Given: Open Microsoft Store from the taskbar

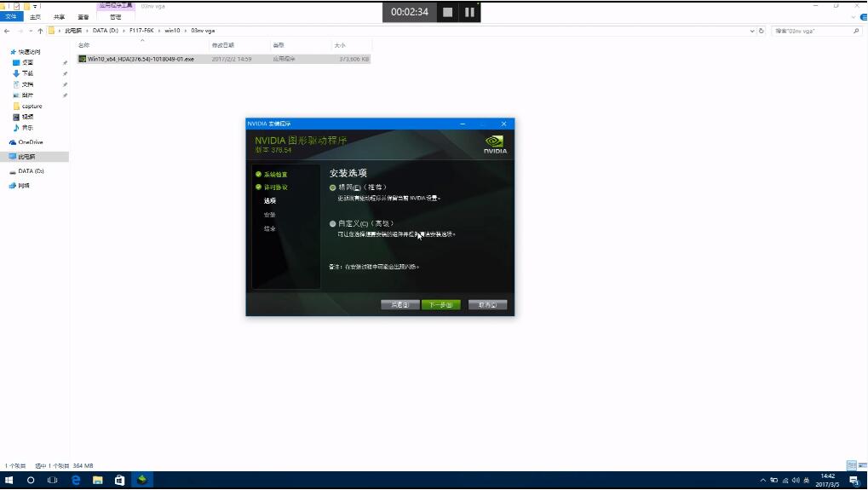Looking at the screenshot, I should click(119, 480).
